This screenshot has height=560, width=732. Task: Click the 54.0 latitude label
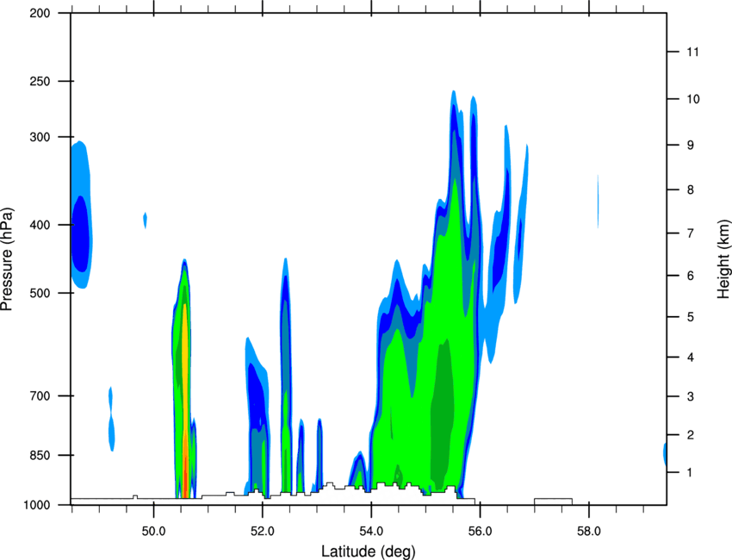pos(371,532)
